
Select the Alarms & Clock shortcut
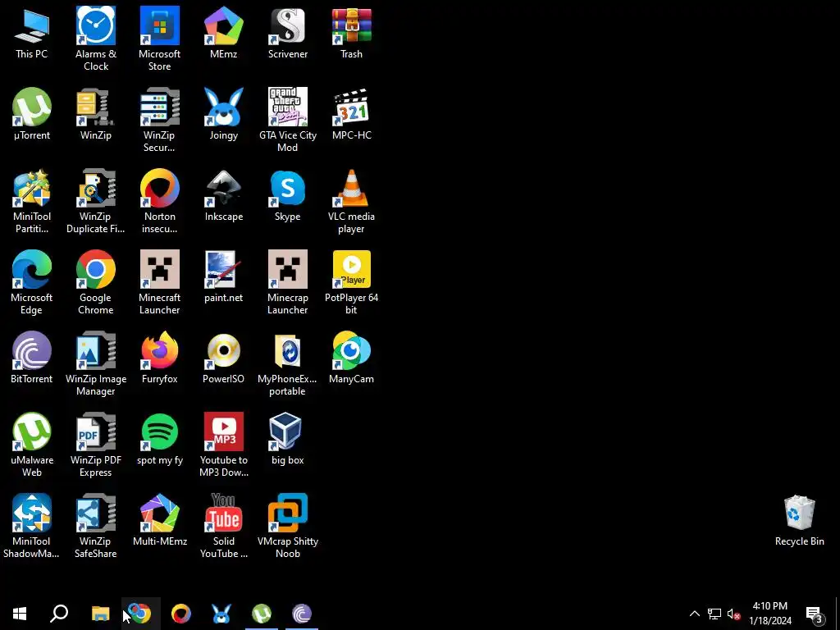[x=96, y=39]
